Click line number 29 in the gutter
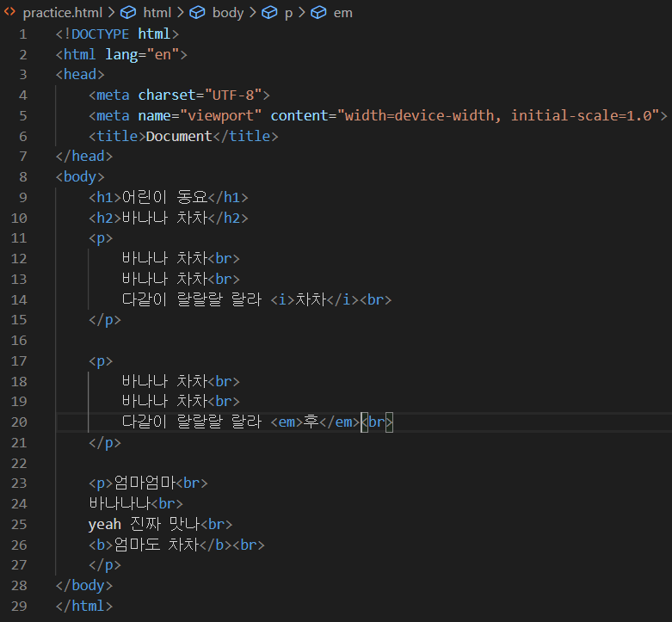The image size is (672, 622). [19, 607]
